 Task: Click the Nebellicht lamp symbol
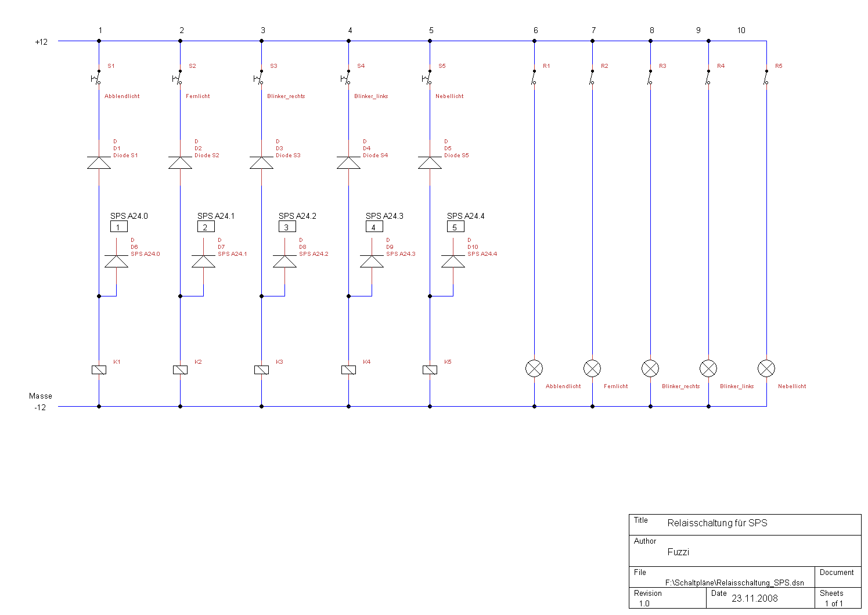tap(766, 368)
